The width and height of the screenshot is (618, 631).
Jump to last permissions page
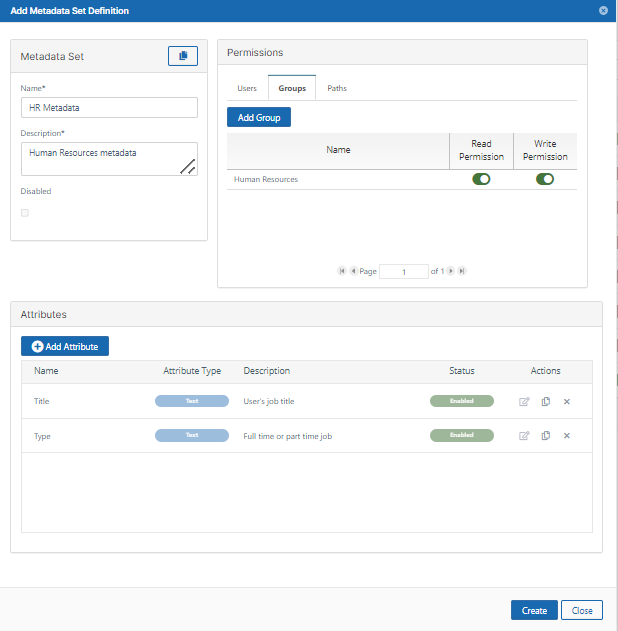pos(462,271)
